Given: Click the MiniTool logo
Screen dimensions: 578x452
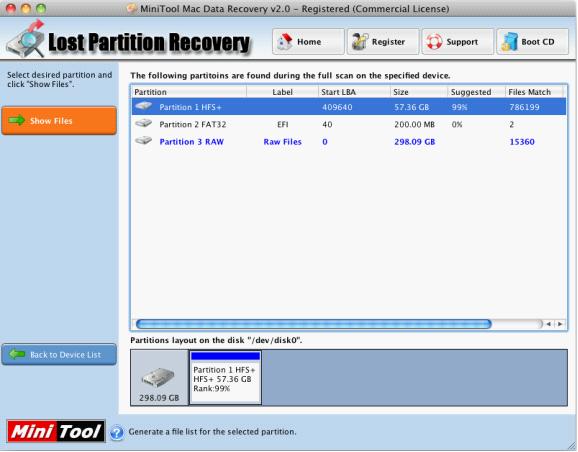Looking at the screenshot, I should (x=56, y=431).
